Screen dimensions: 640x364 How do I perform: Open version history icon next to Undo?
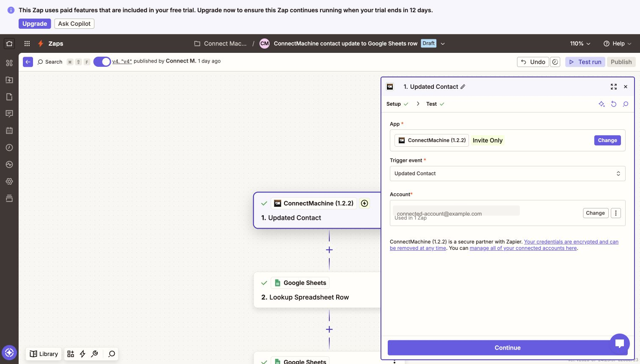(x=555, y=62)
